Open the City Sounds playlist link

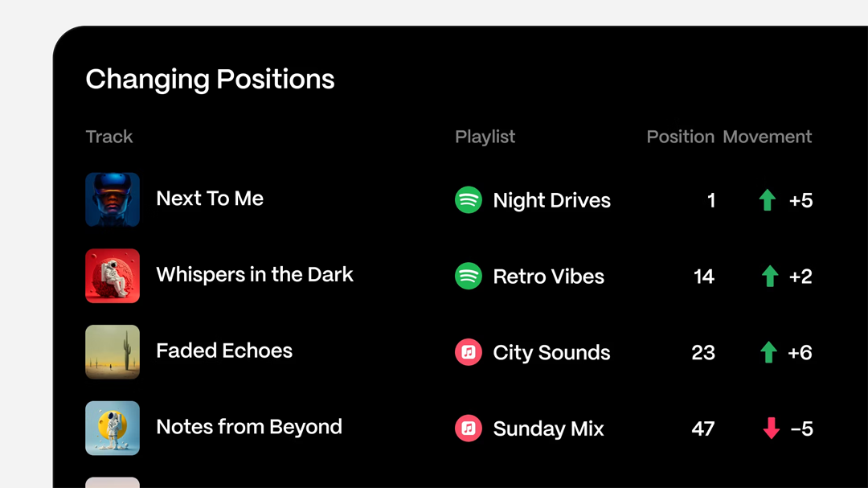551,352
